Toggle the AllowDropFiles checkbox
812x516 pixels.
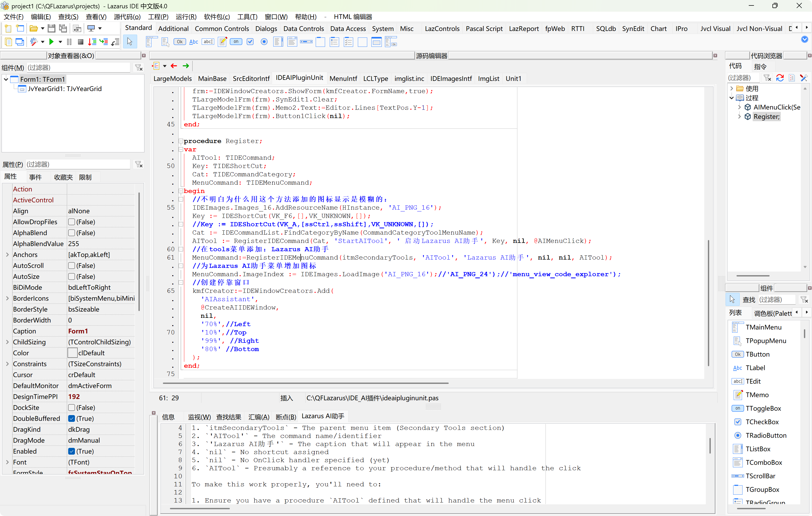coord(72,222)
